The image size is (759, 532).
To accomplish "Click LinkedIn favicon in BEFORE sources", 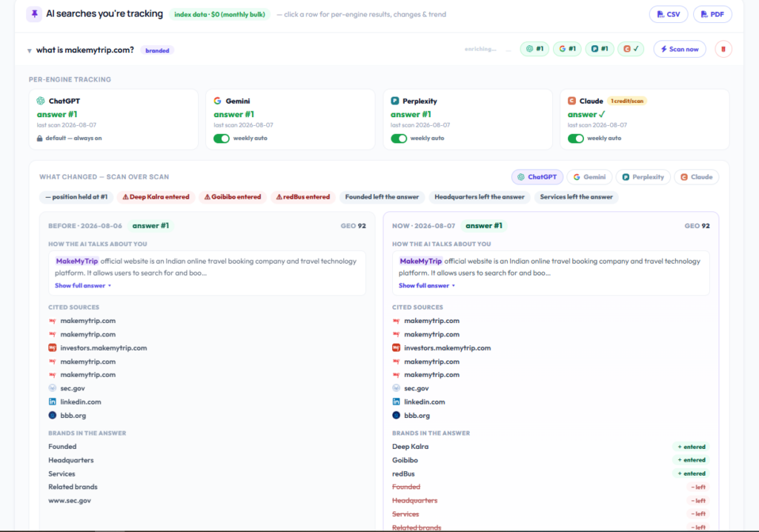I will pyautogui.click(x=53, y=402).
